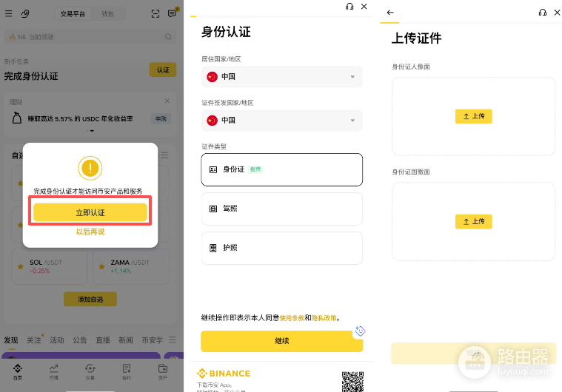Expand 证件签发国家/地区 dropdown showing 中国
Image resolution: width=562 pixels, height=392 pixels.
[x=281, y=121]
